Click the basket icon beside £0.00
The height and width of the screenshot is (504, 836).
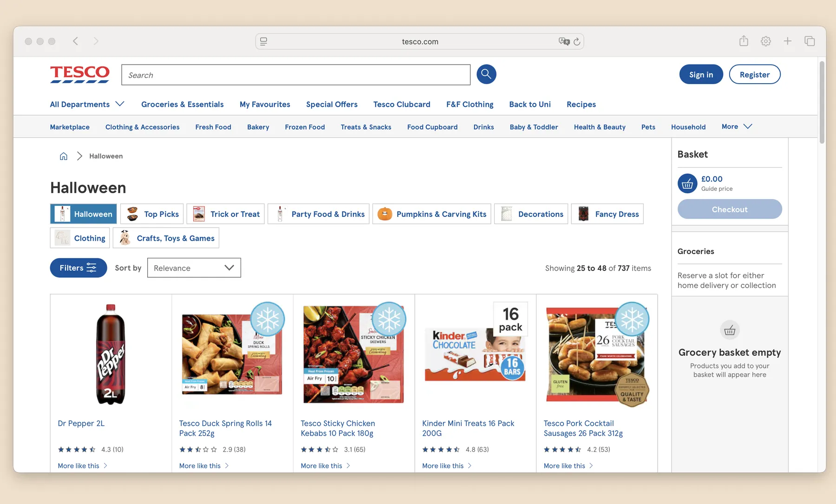(687, 183)
